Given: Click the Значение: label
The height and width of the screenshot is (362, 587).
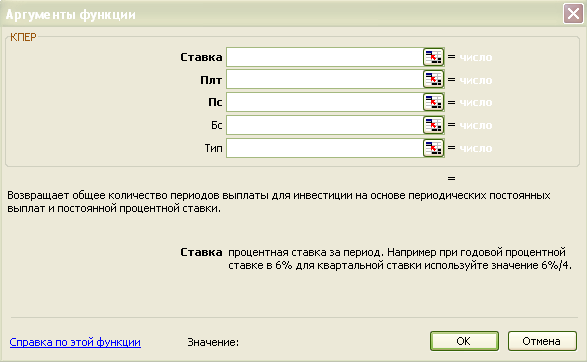Looking at the screenshot, I should coord(213,342).
